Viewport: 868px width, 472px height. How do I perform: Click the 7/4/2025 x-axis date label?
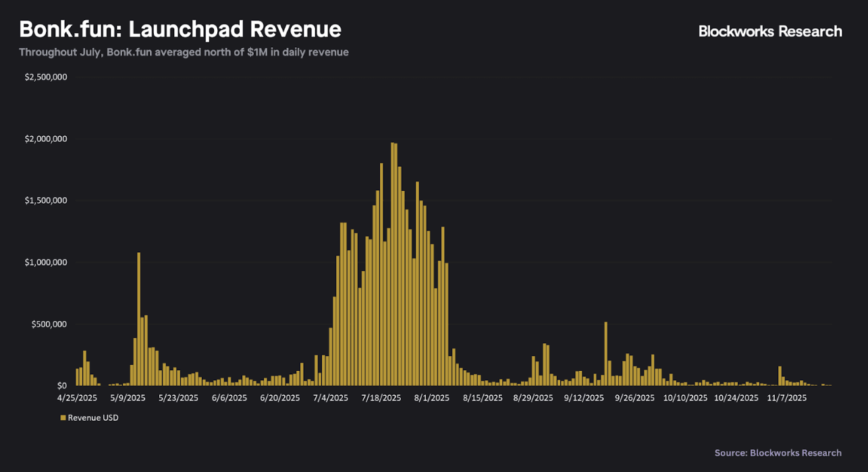[330, 398]
